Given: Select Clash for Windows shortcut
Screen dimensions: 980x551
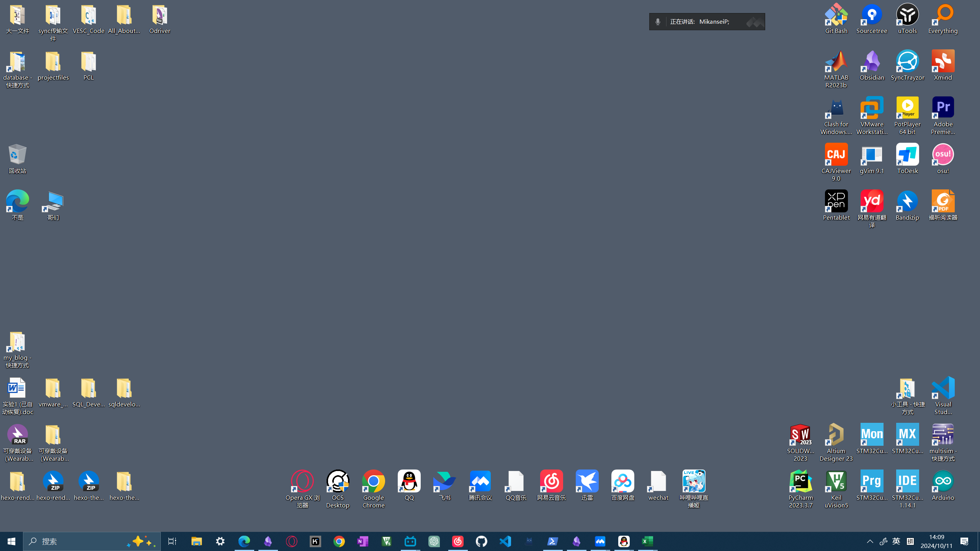Looking at the screenshot, I should pyautogui.click(x=836, y=116).
